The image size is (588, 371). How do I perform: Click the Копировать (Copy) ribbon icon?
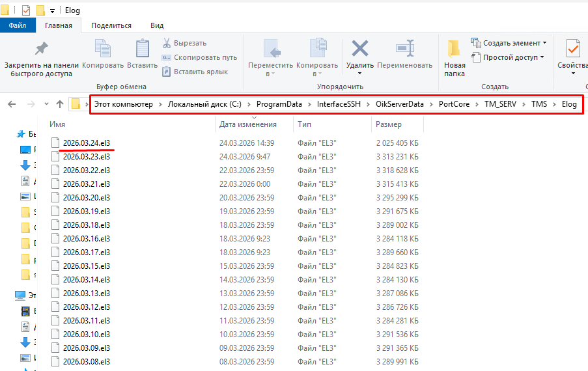[x=103, y=49]
